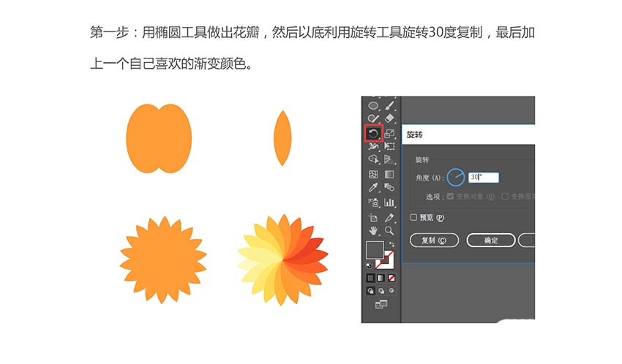
Task: Click the 复制 (C) copy button
Action: pyautogui.click(x=434, y=240)
